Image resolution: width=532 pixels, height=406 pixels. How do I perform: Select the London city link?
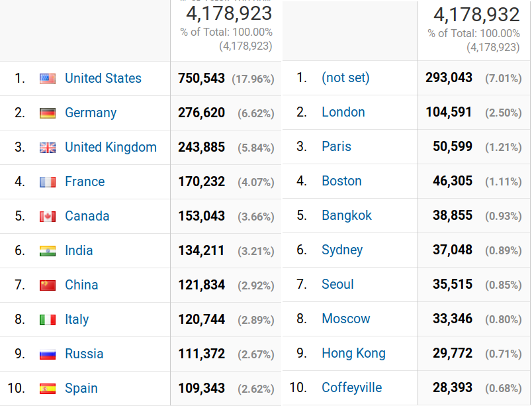343,112
